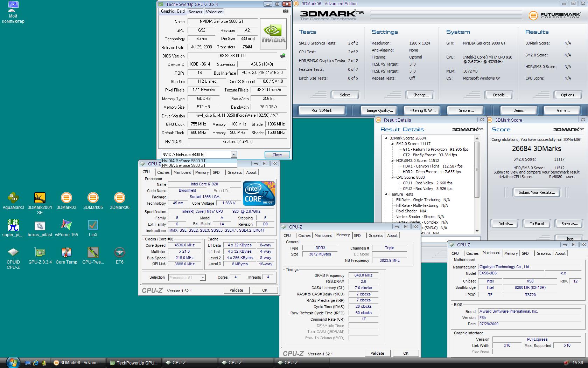Select the wPrime 155 desktop icon
Viewport: 588px width, 368px height.
[x=66, y=228]
